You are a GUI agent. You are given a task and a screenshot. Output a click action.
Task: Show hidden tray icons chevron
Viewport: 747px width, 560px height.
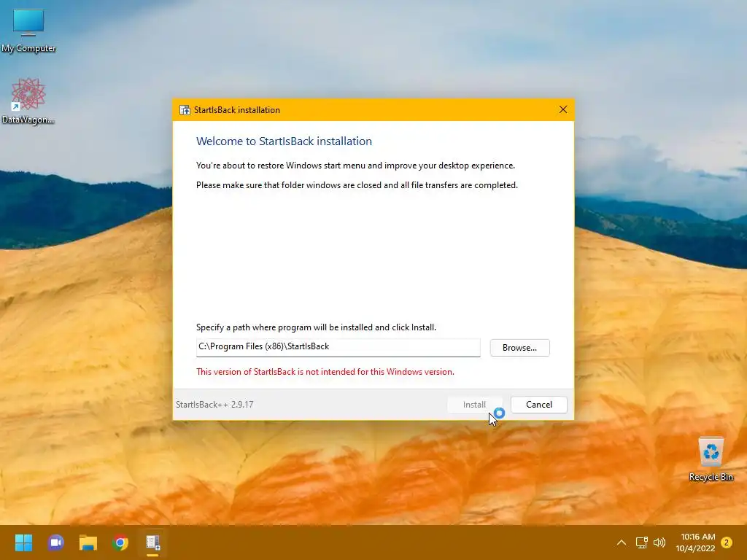point(622,542)
